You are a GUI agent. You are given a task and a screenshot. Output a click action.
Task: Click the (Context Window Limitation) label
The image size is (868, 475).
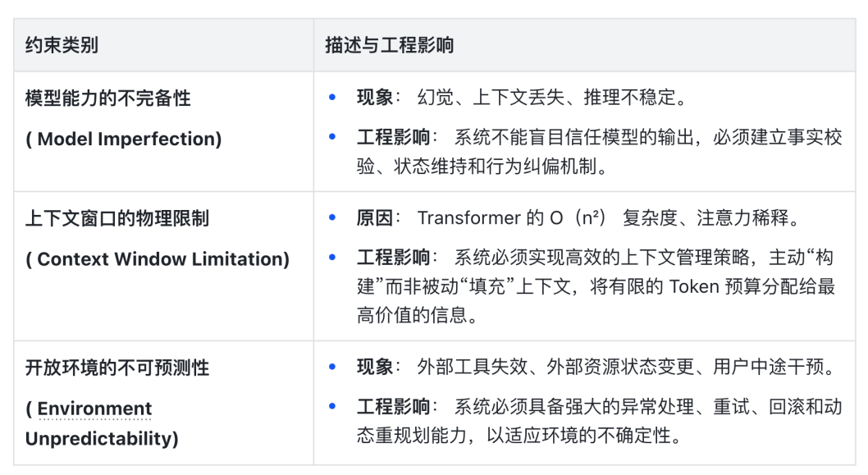click(x=158, y=259)
